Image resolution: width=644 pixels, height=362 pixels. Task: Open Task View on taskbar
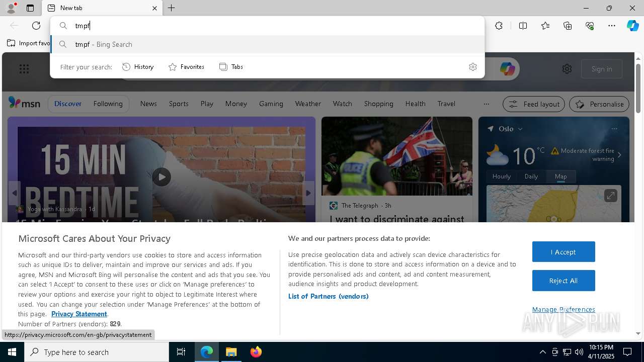[181, 352]
